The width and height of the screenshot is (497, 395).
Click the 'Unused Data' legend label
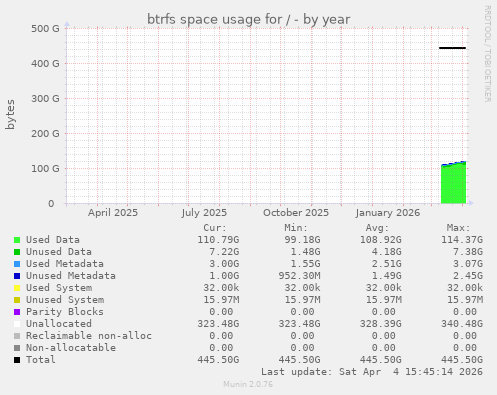click(x=59, y=252)
